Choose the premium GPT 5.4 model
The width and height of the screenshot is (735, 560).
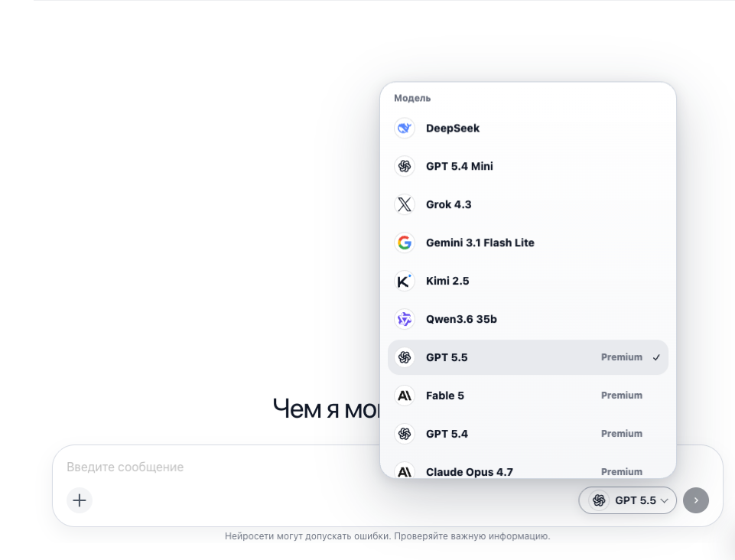coord(528,434)
